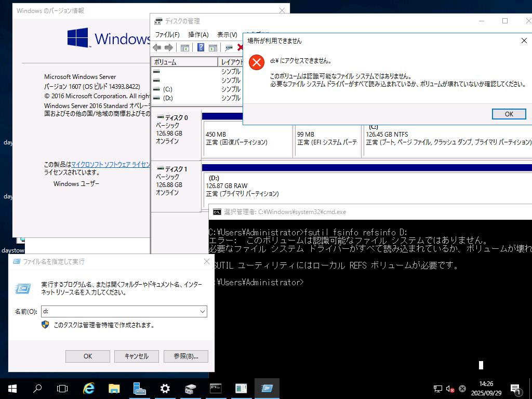This screenshot has width=532, height=399.
Task: Click the clock in the taskbar
Action: point(488,388)
